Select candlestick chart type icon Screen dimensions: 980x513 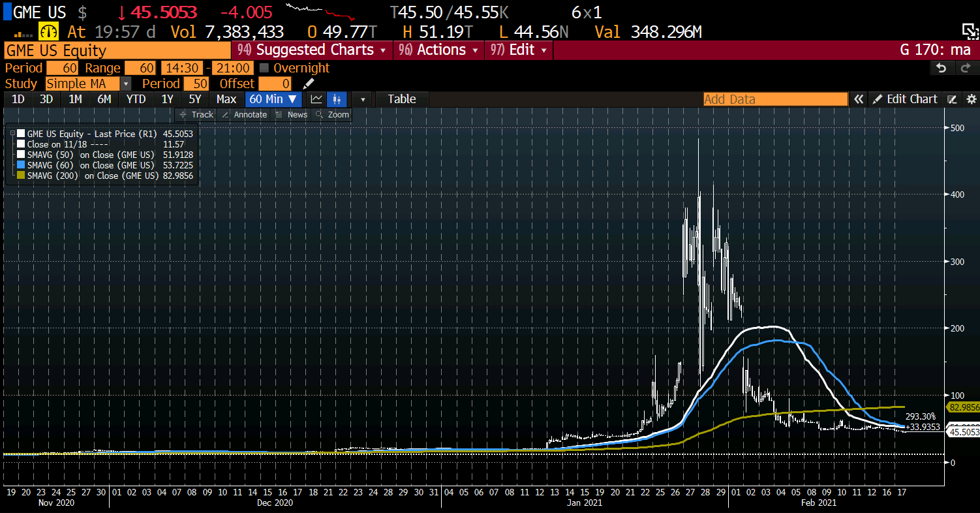[x=337, y=99]
